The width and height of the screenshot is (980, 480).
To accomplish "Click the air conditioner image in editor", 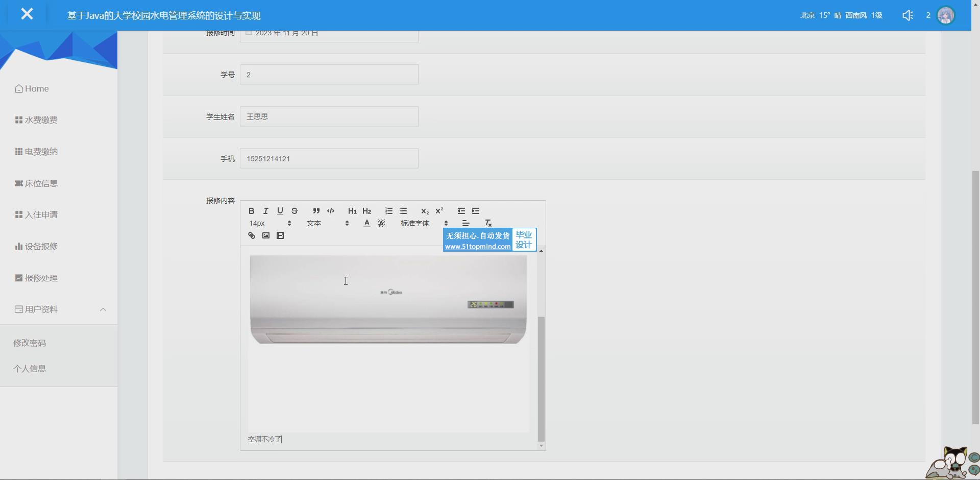I will (388, 300).
